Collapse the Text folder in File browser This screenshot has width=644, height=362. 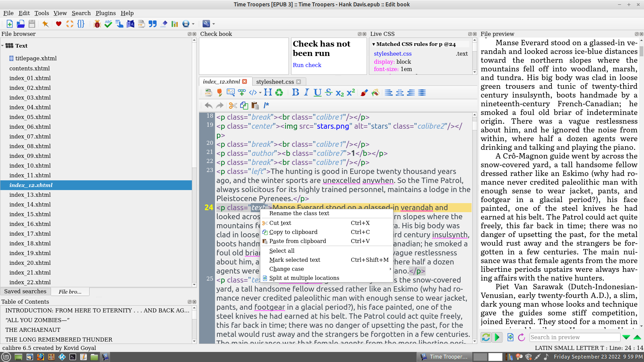3,46
